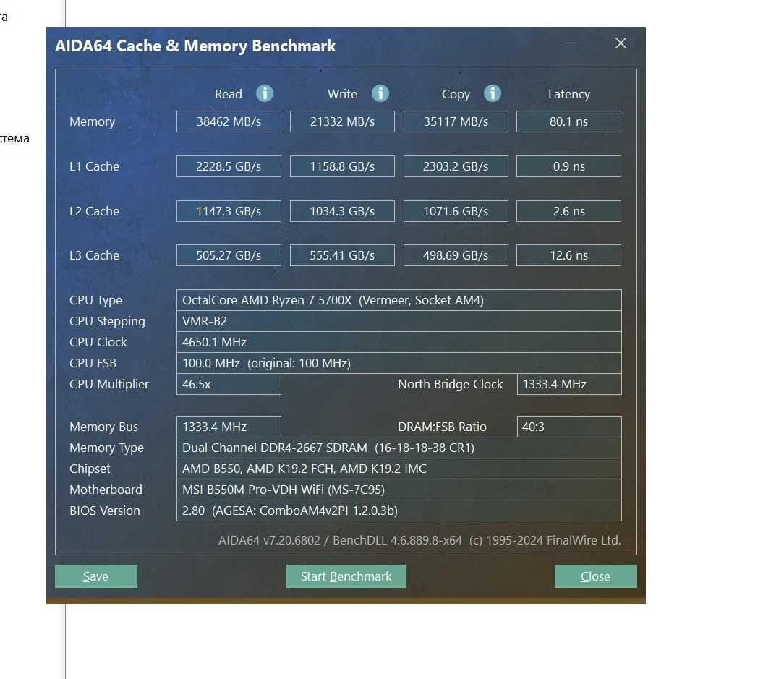784x679 pixels.
Task: Click the L3 Cache Read value 505.27 GB/s
Action: pos(229,255)
